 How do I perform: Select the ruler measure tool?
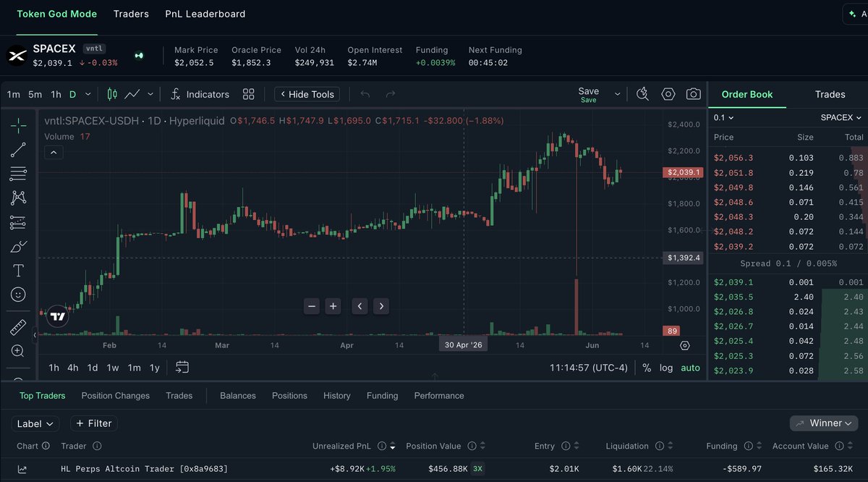coord(19,327)
